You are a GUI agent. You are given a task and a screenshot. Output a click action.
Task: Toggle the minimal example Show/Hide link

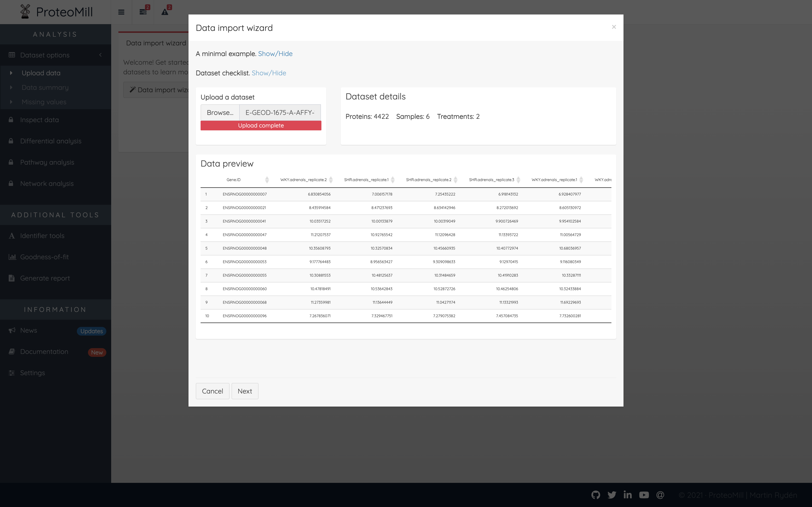coord(275,54)
